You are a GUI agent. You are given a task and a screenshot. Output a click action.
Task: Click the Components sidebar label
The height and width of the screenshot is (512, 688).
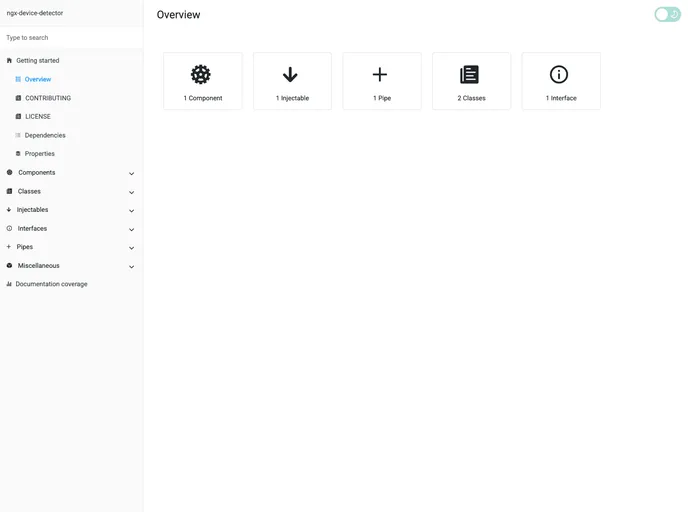pyautogui.click(x=37, y=172)
